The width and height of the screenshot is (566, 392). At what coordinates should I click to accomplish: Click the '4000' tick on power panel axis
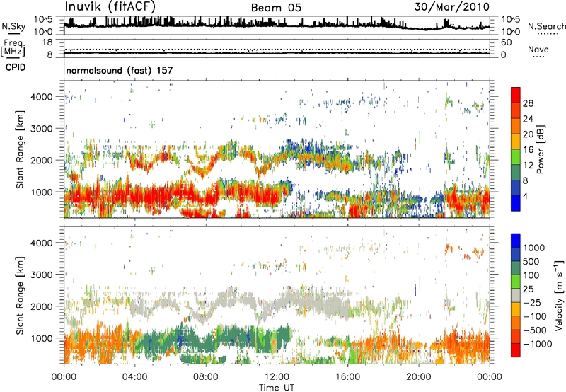point(43,97)
